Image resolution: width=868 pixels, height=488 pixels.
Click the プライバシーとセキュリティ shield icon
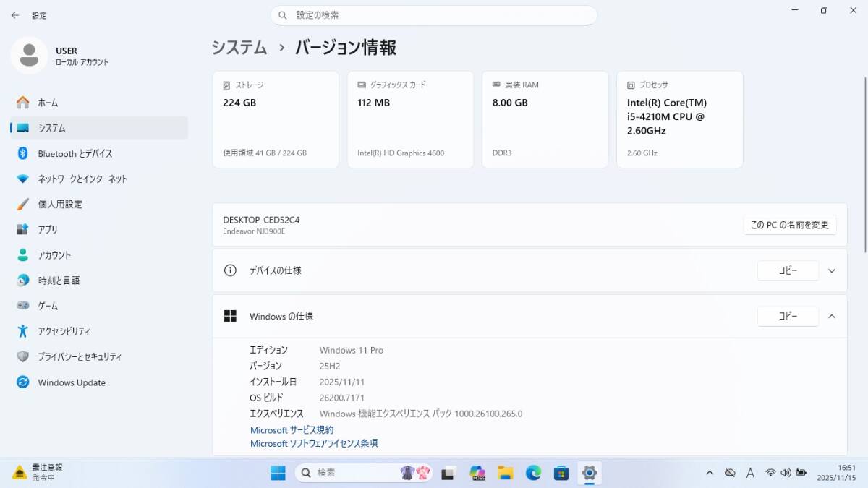[23, 356]
